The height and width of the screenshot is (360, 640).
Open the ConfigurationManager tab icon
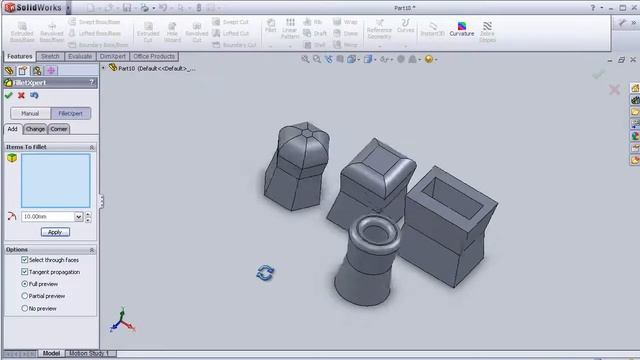[37, 71]
